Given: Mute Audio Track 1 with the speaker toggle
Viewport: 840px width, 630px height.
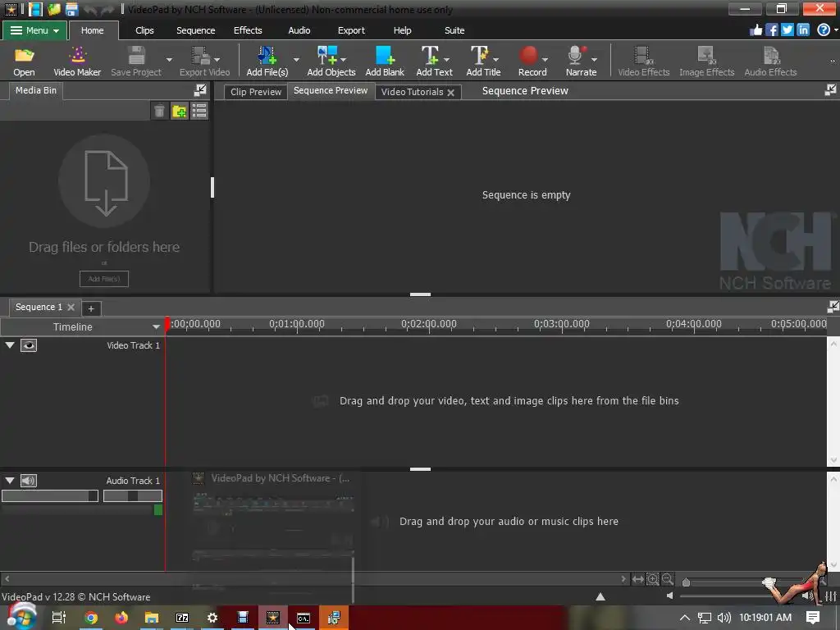Looking at the screenshot, I should (29, 481).
